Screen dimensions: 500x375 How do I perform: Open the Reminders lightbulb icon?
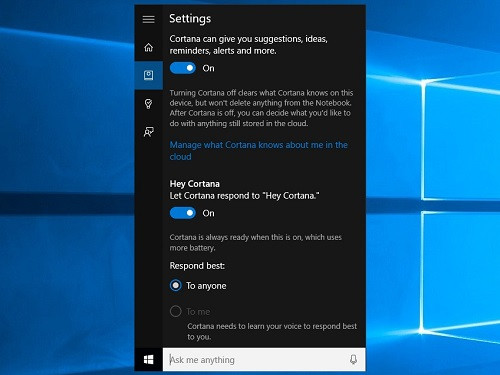point(149,104)
